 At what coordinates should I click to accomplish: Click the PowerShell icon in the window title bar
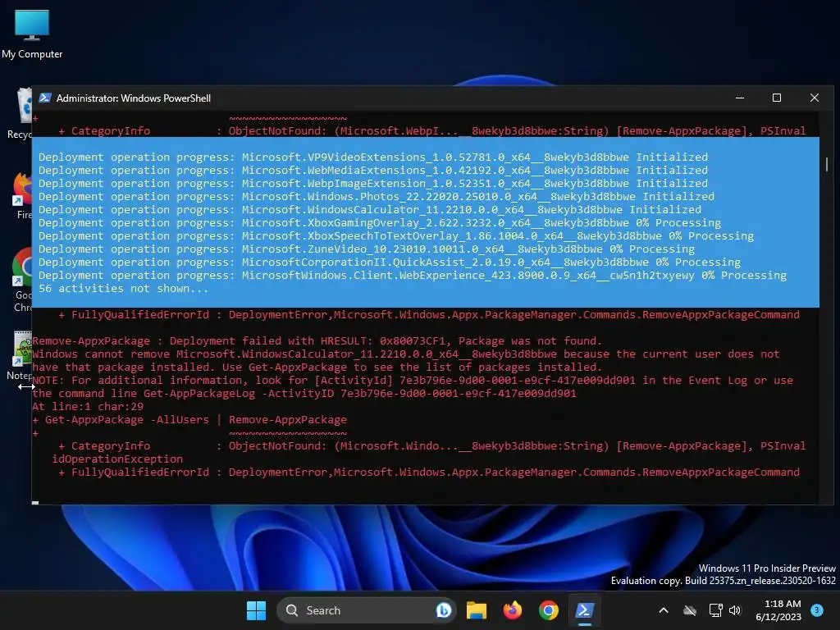coord(45,98)
